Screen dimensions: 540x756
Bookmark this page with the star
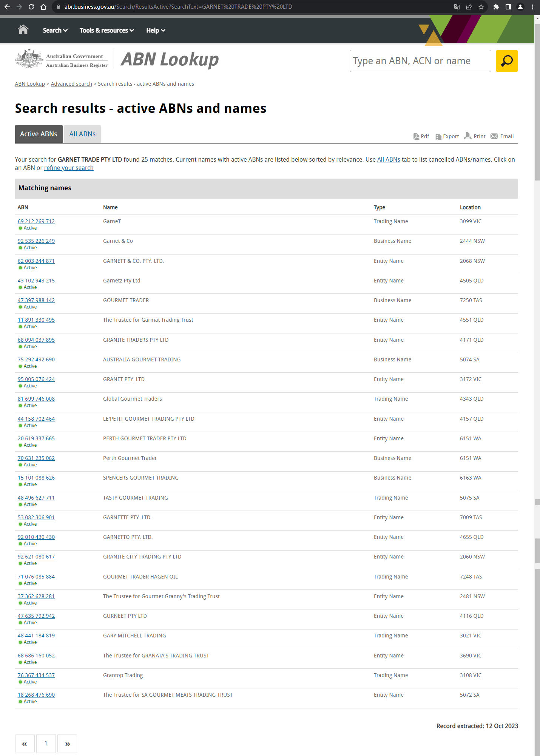pos(481,7)
